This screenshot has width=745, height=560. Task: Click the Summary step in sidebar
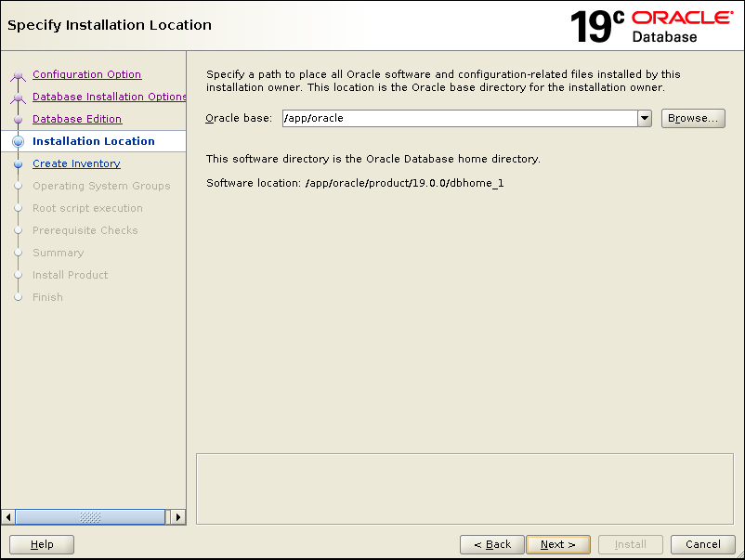(x=58, y=253)
